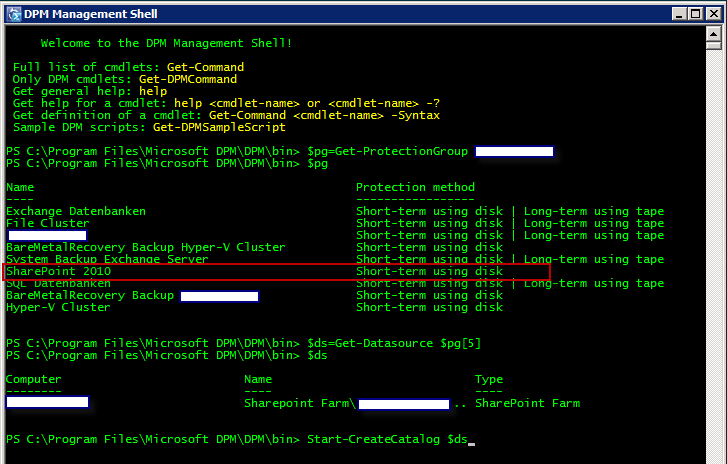Click the 'SharePoint Farm' type value

tap(528, 403)
